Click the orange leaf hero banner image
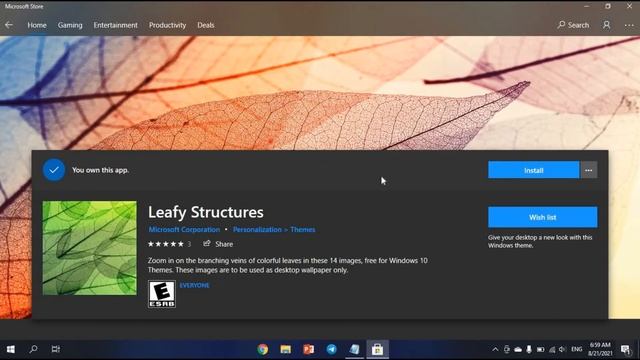The width and height of the screenshot is (640, 360). (320, 93)
